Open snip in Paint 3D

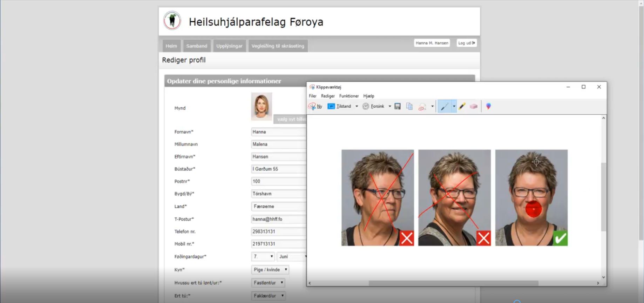(488, 106)
